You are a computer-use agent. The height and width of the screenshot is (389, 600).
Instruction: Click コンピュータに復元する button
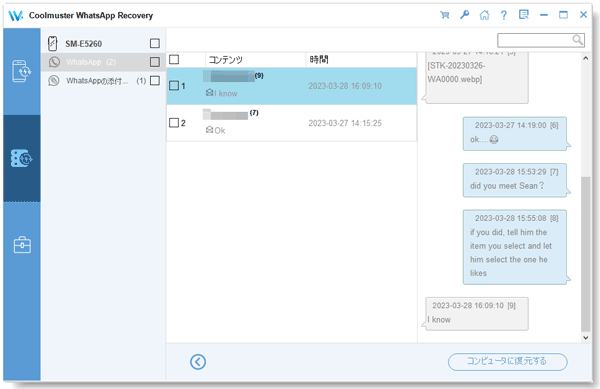pyautogui.click(x=507, y=361)
